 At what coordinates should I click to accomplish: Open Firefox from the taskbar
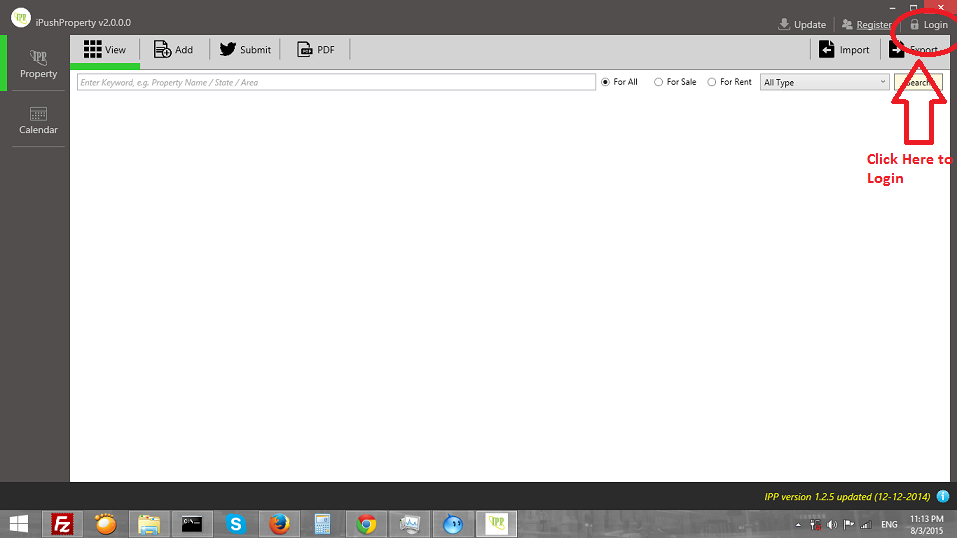[x=279, y=524]
